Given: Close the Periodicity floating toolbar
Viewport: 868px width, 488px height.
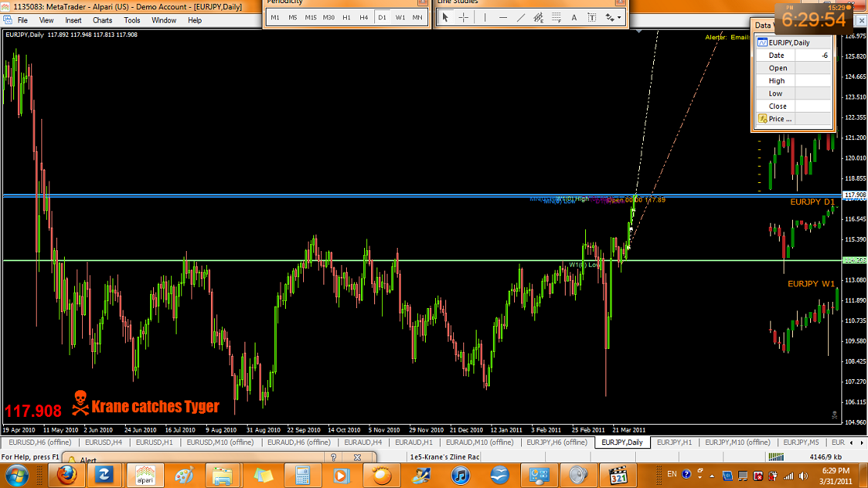Looking at the screenshot, I should click(x=422, y=2).
